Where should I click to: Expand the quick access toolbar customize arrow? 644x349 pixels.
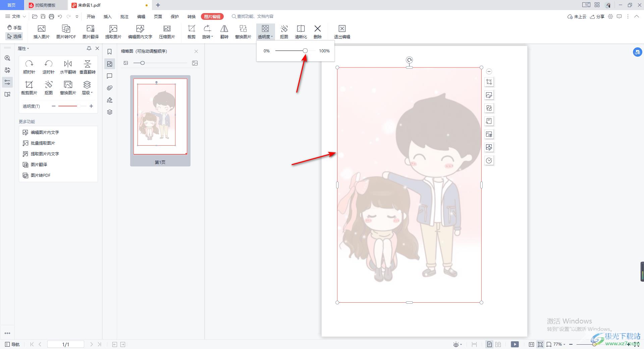tap(77, 16)
